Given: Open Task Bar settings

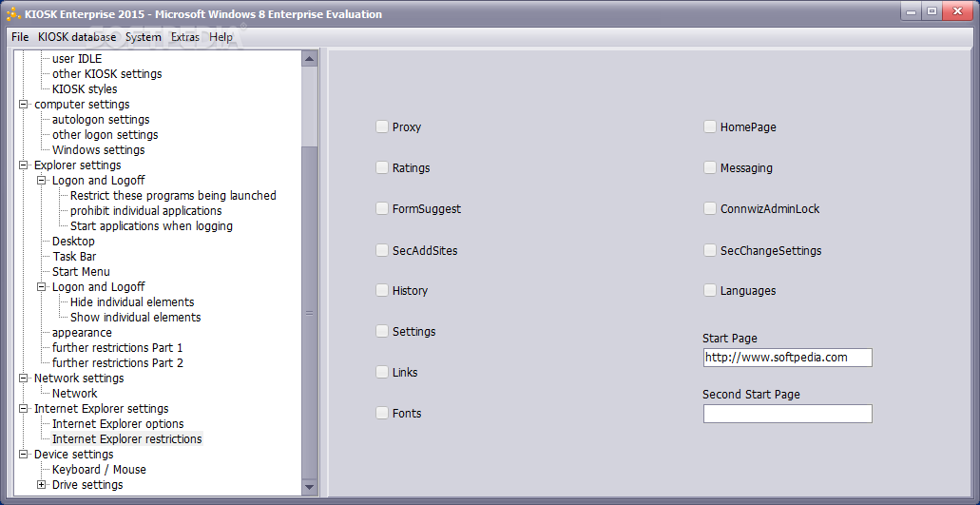Looking at the screenshot, I should 74,256.
